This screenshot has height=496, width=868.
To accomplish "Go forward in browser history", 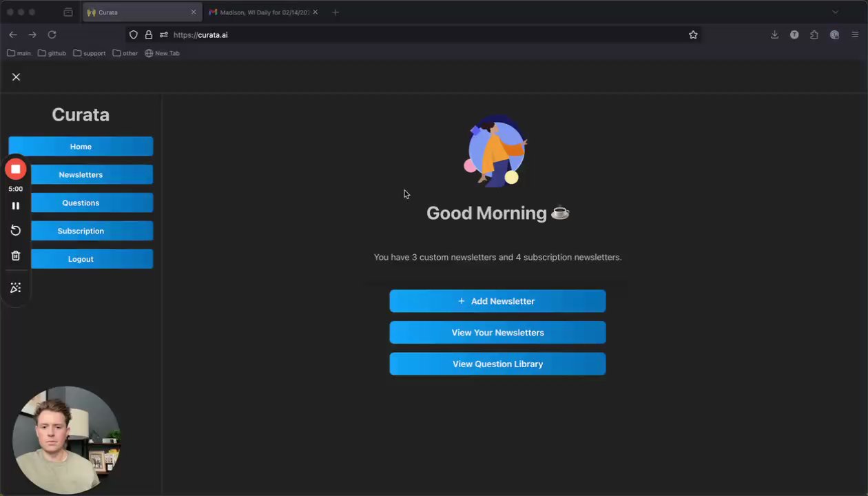I will click(32, 34).
